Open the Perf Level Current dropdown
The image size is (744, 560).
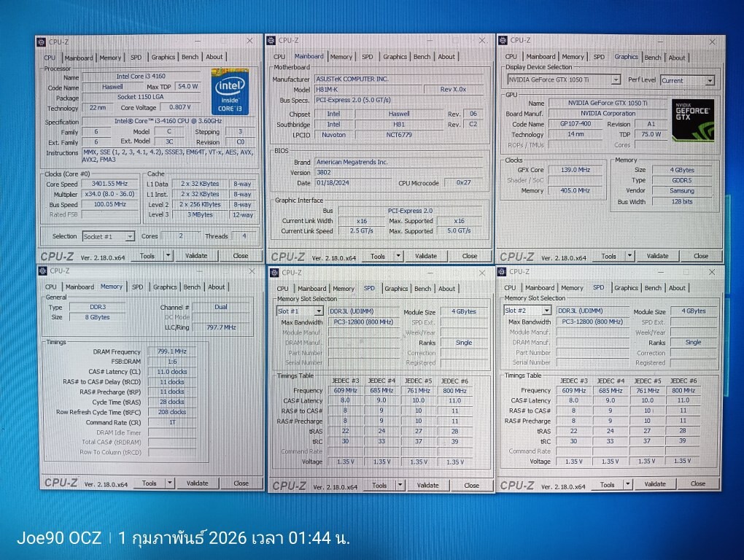pos(708,80)
